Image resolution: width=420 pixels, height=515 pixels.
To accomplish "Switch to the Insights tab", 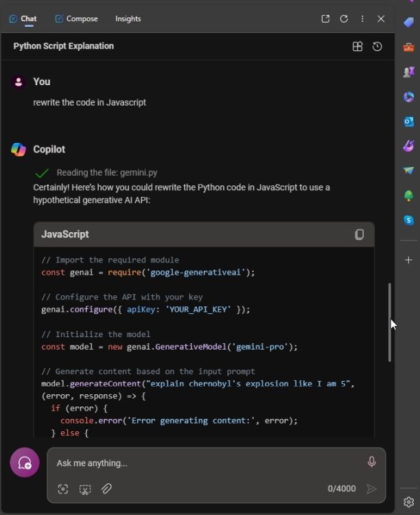I will [x=128, y=19].
